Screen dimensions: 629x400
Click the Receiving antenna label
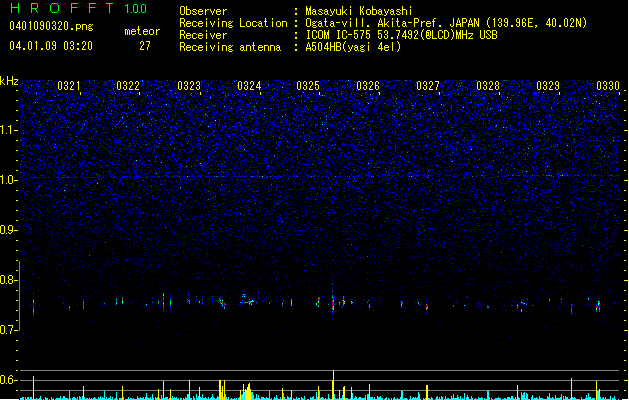230,47
